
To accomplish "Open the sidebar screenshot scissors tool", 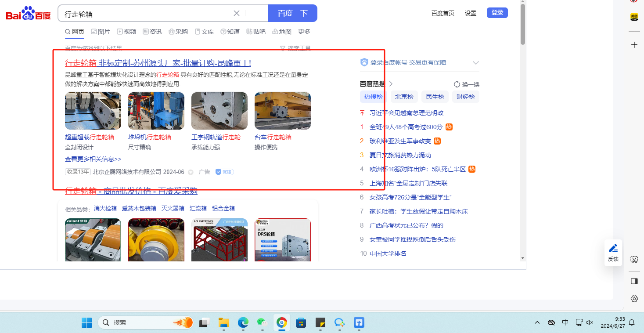I will pos(634,260).
